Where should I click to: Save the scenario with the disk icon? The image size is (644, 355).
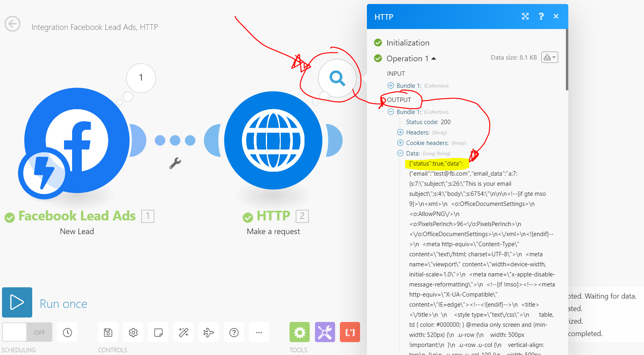pos(108,332)
